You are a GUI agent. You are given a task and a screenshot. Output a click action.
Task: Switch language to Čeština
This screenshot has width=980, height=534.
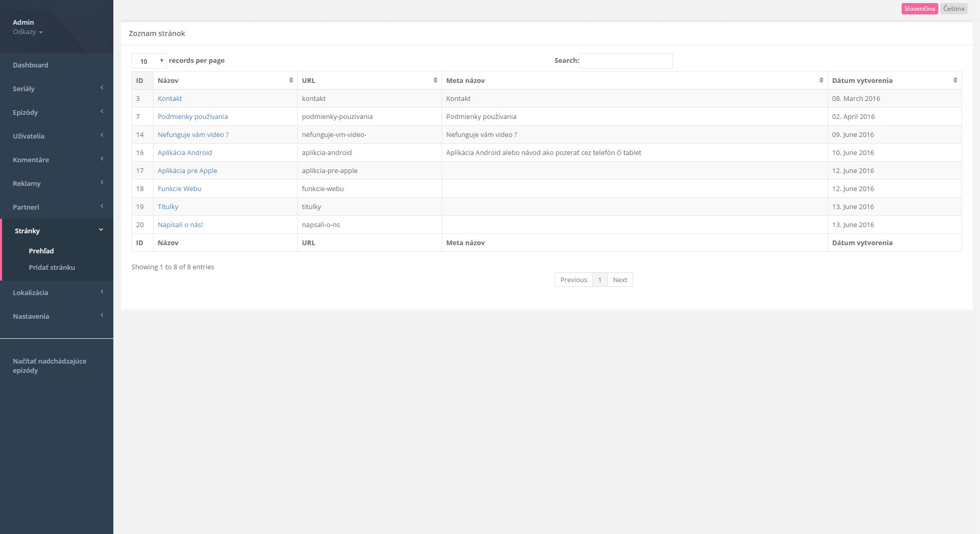(954, 9)
